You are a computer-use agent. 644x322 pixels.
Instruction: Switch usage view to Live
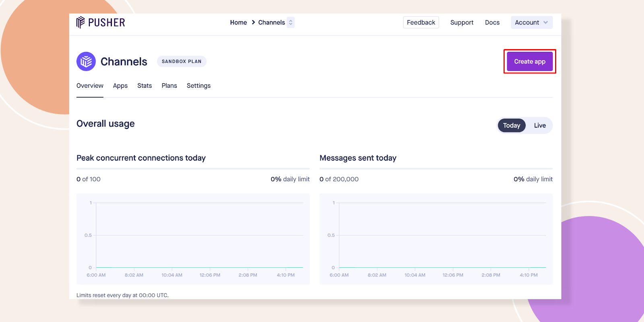pos(540,126)
